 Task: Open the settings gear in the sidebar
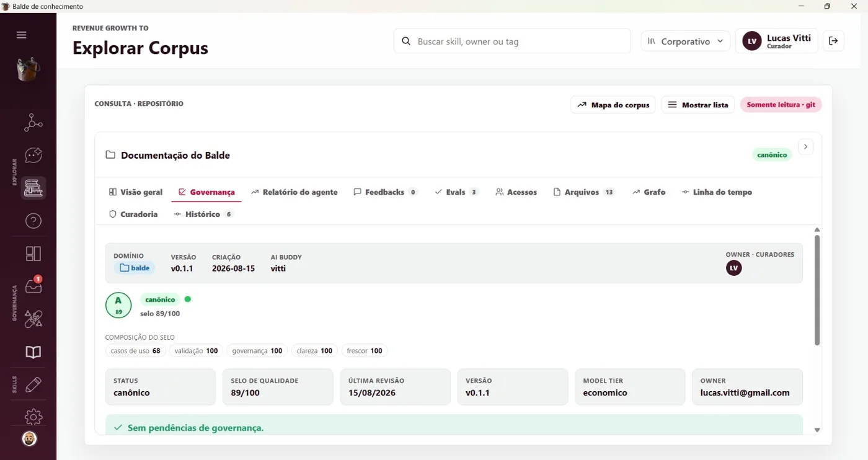[x=33, y=417]
